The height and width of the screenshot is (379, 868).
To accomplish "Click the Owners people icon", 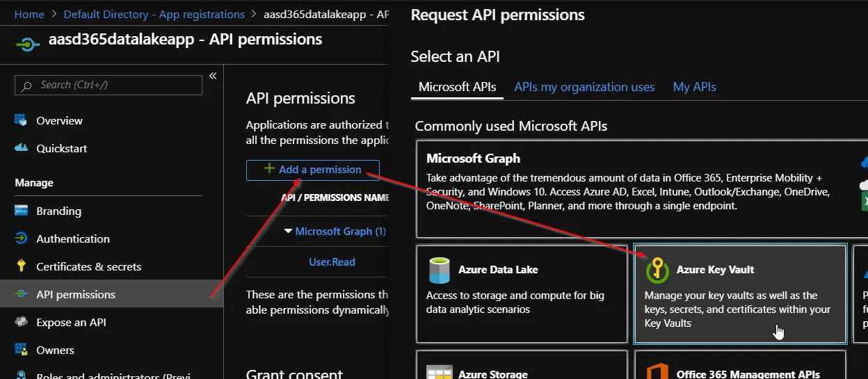I will click(22, 350).
